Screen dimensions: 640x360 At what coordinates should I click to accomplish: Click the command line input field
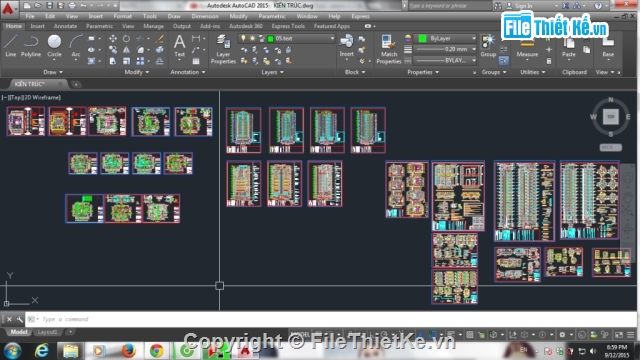[331, 319]
